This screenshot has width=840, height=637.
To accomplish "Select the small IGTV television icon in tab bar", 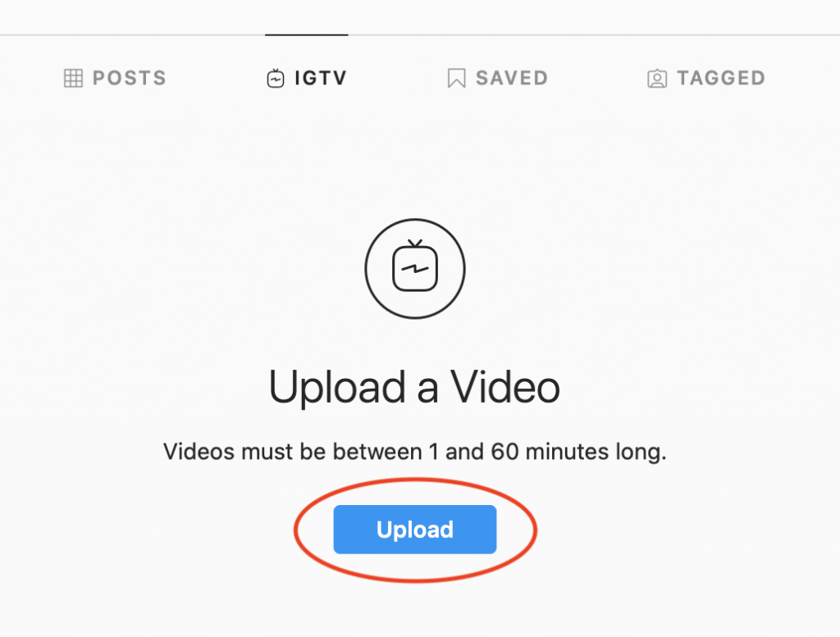I will coord(276,78).
